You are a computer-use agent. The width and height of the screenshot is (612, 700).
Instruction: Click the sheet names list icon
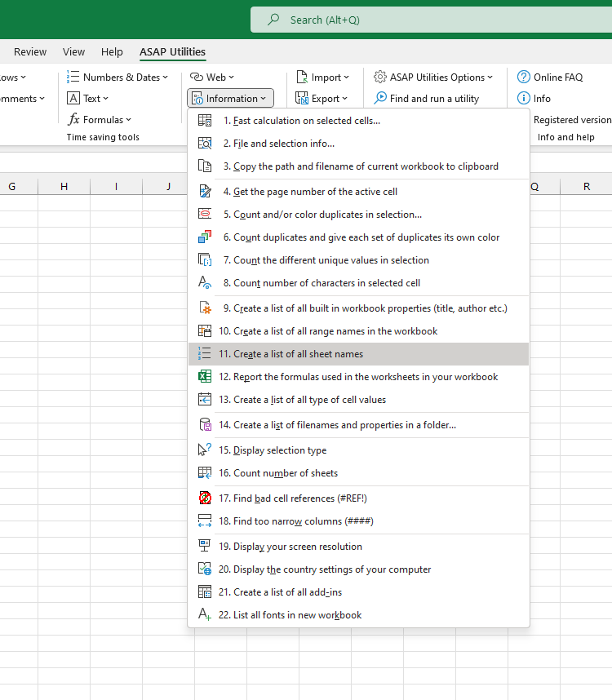pyautogui.click(x=205, y=353)
